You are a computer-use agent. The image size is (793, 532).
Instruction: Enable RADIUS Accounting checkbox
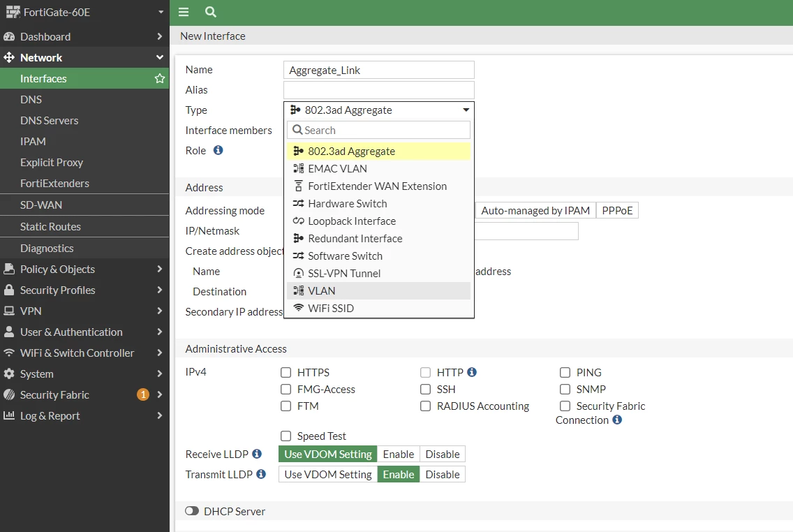[425, 406]
